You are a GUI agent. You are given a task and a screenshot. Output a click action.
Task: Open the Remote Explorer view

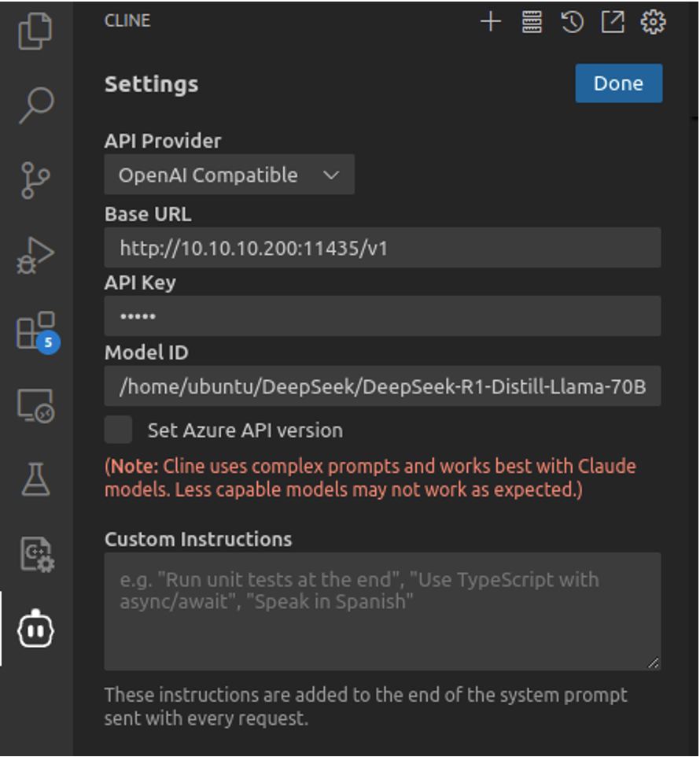pos(36,406)
